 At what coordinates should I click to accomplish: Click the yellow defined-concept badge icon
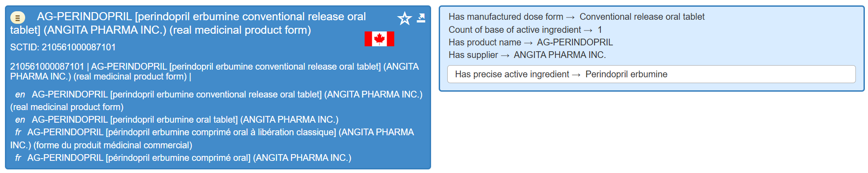click(18, 18)
